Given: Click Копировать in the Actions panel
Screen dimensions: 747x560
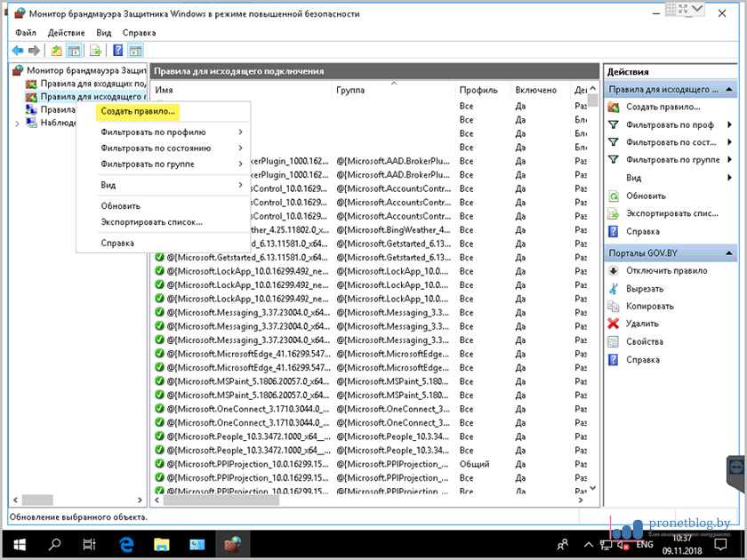Looking at the screenshot, I should 649,307.
